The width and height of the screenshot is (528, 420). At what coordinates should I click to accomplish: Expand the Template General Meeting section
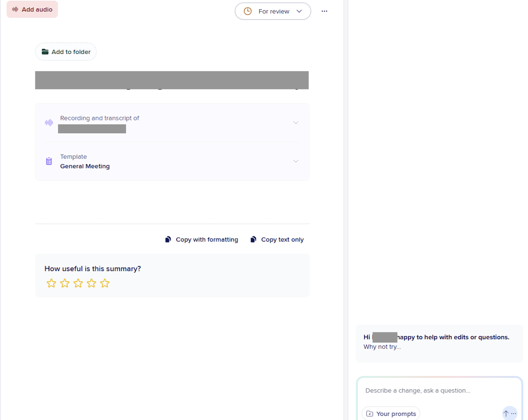(x=296, y=161)
